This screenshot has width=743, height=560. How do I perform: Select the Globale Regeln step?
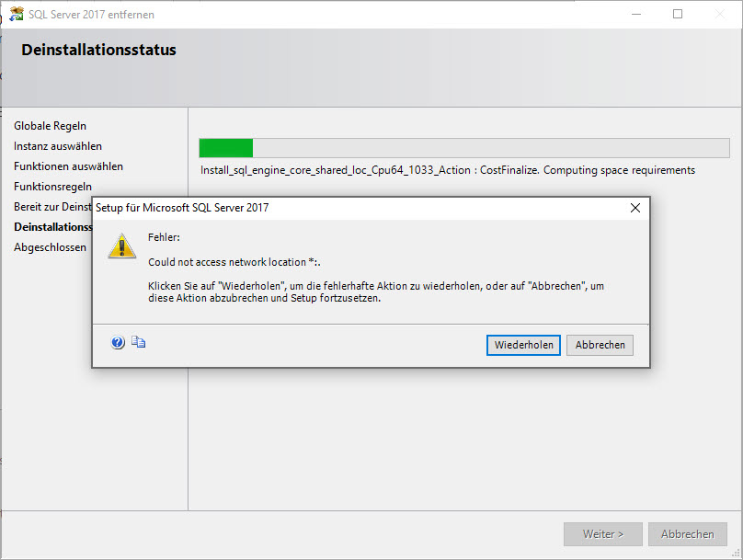tap(51, 126)
